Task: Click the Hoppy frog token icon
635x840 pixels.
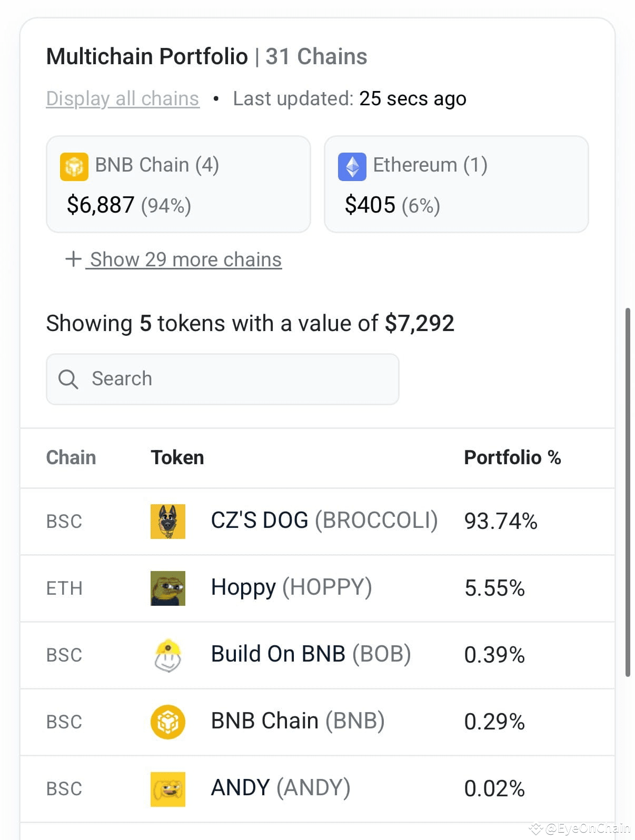Action: coord(167,588)
